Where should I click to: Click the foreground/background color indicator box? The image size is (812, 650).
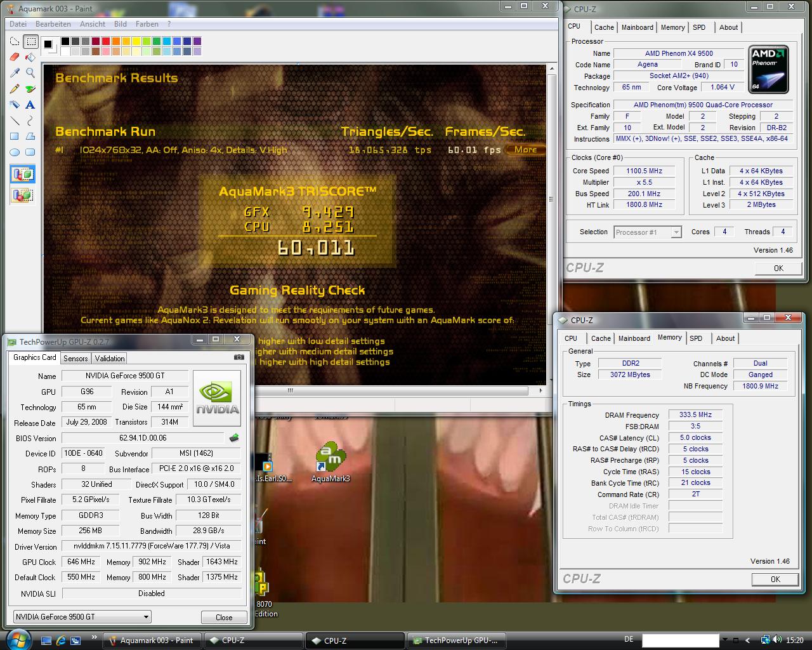tap(49, 46)
